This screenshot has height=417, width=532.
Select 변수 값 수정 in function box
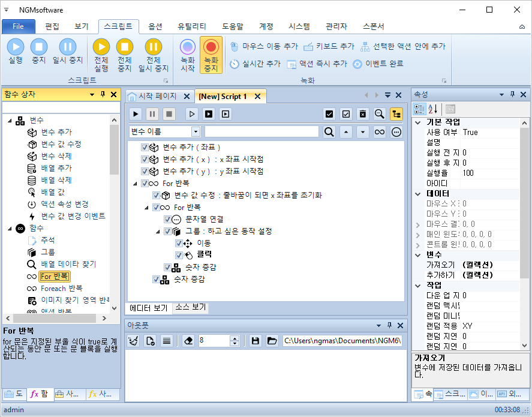61,144
